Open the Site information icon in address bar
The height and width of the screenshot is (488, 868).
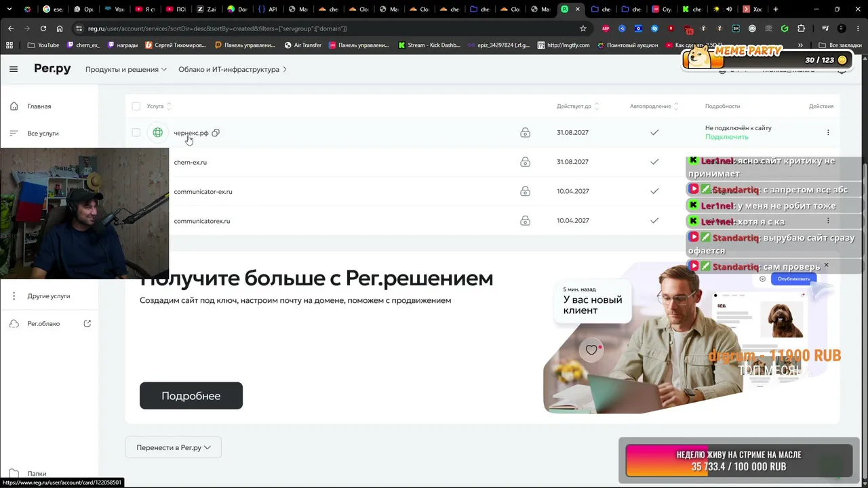(x=79, y=28)
